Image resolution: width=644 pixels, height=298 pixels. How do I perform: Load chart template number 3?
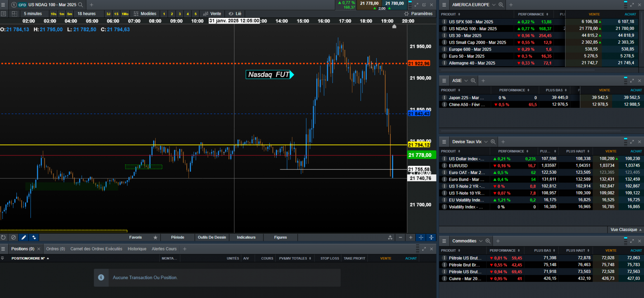click(x=180, y=14)
